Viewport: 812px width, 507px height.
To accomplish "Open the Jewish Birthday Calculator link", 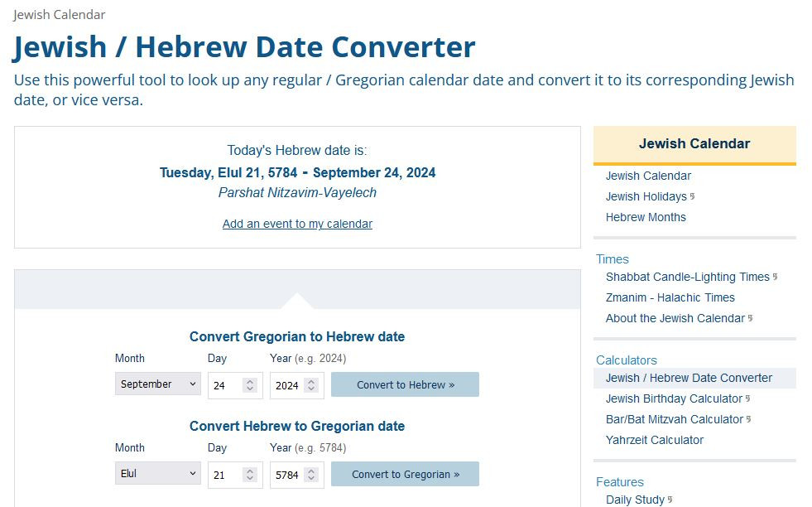I will pyautogui.click(x=674, y=398).
